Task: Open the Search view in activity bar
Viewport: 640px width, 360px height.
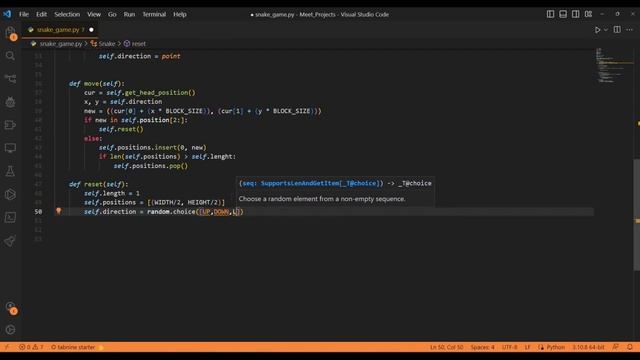Action: (x=10, y=56)
